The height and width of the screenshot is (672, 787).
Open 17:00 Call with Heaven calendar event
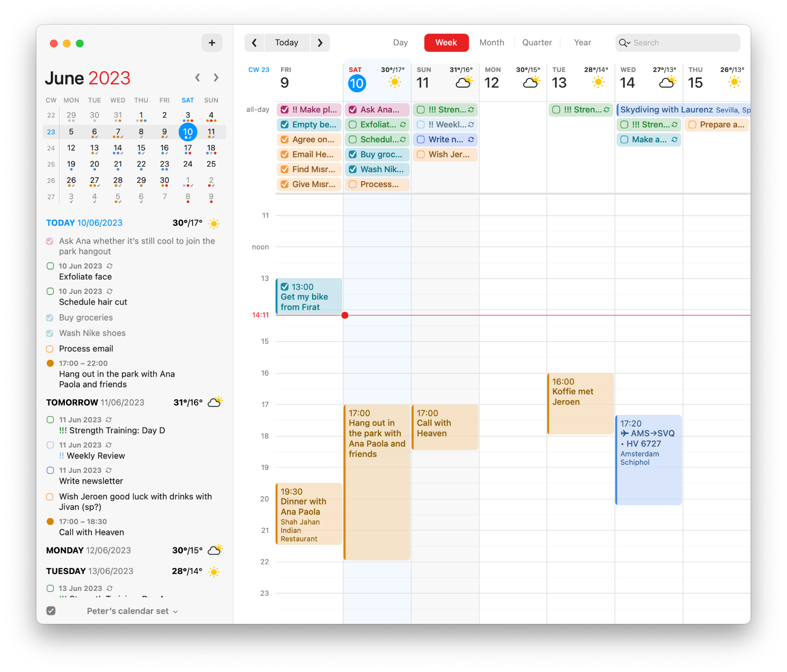pyautogui.click(x=446, y=427)
